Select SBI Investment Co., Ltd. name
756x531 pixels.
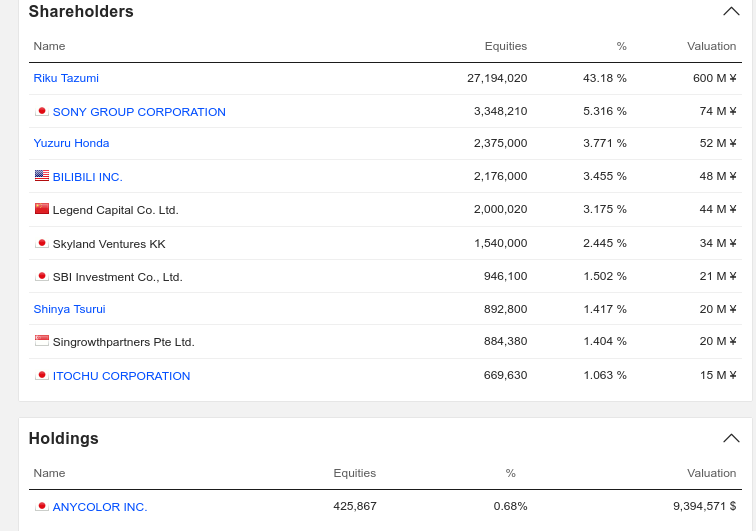118,277
